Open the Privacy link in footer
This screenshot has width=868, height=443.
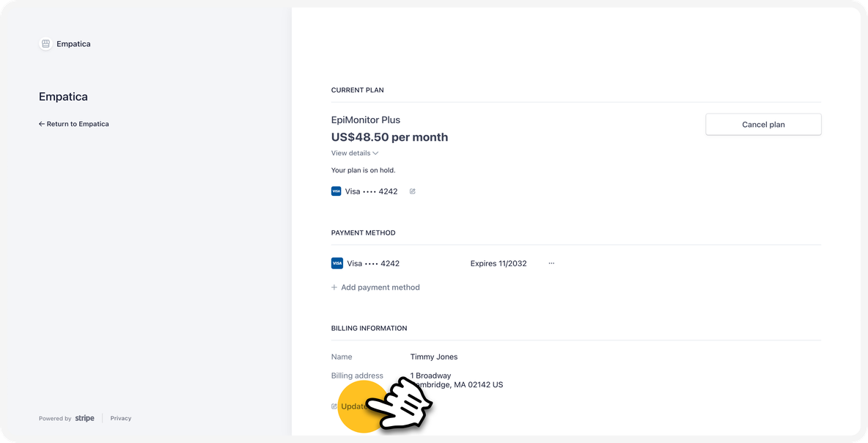[x=121, y=419]
